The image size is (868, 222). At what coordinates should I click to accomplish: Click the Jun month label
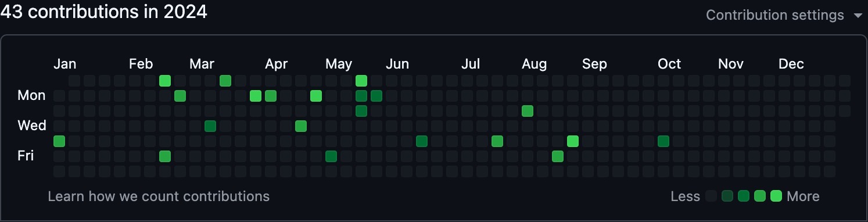coord(397,64)
